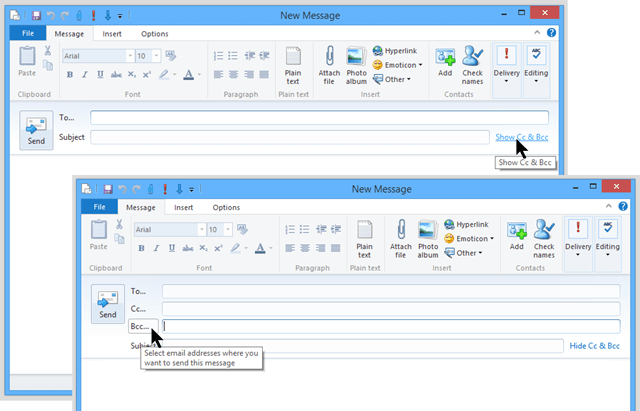
Task: Click Add contact icon in front window
Action: pos(516,234)
